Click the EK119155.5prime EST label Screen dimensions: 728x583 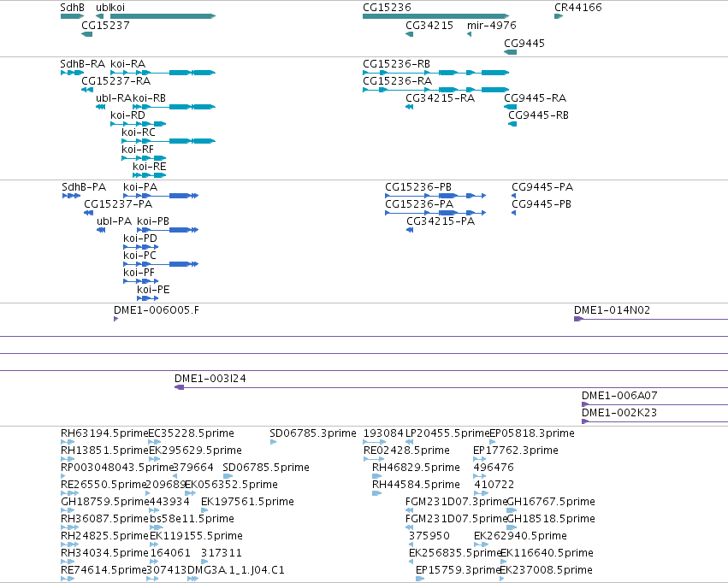point(196,537)
